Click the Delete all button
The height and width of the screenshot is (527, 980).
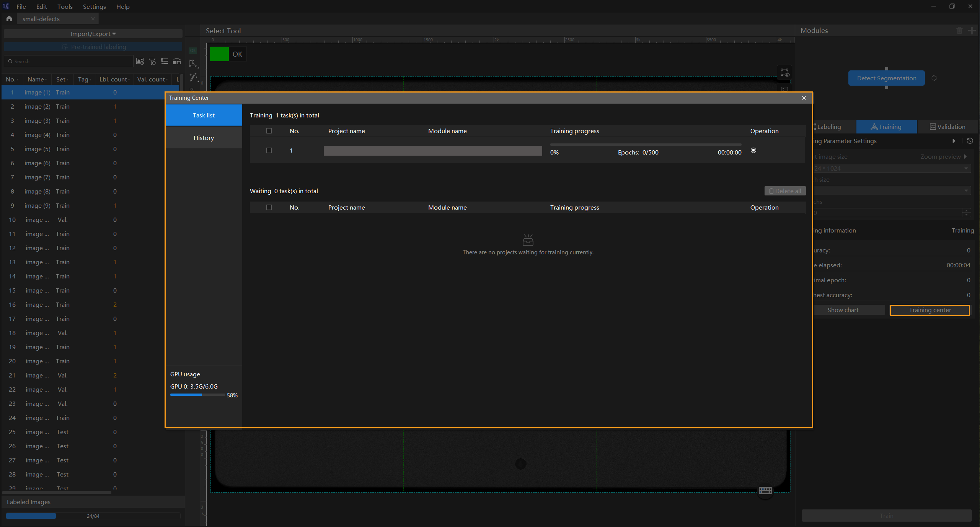pos(785,191)
